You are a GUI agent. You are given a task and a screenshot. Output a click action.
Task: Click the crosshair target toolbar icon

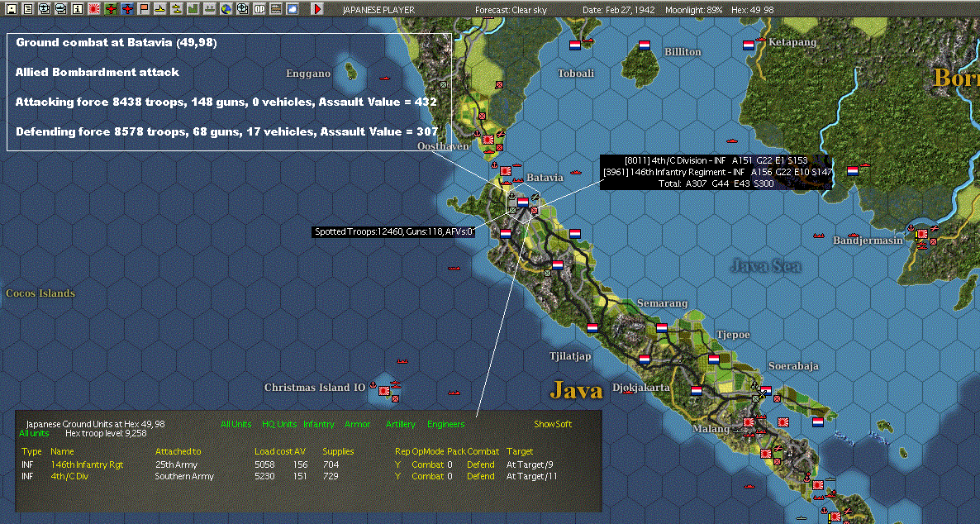(x=242, y=9)
